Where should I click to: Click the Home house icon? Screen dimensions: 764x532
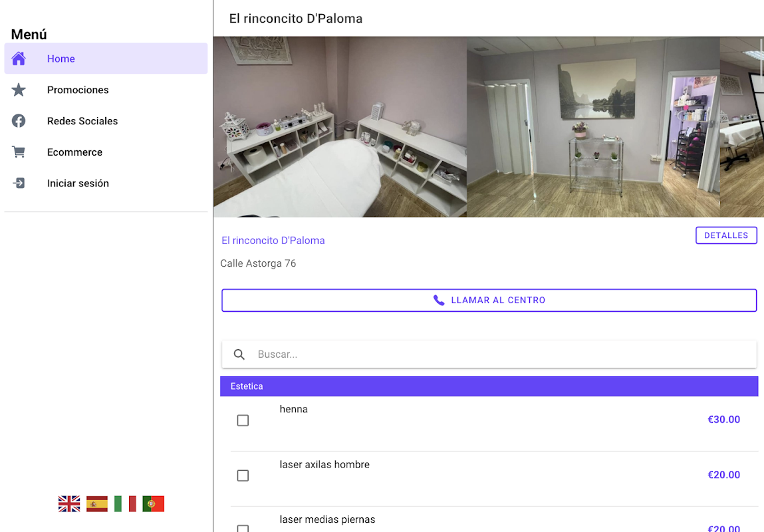click(19, 59)
